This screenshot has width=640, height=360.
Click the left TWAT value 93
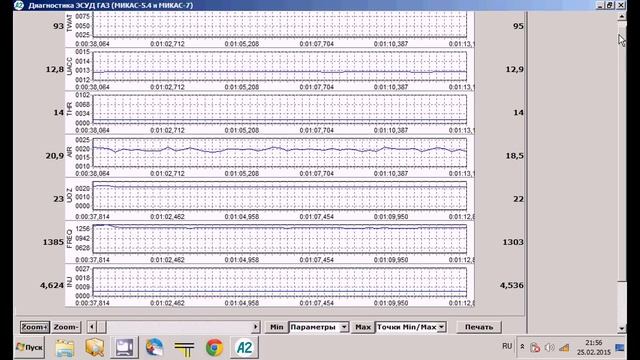(x=59, y=26)
